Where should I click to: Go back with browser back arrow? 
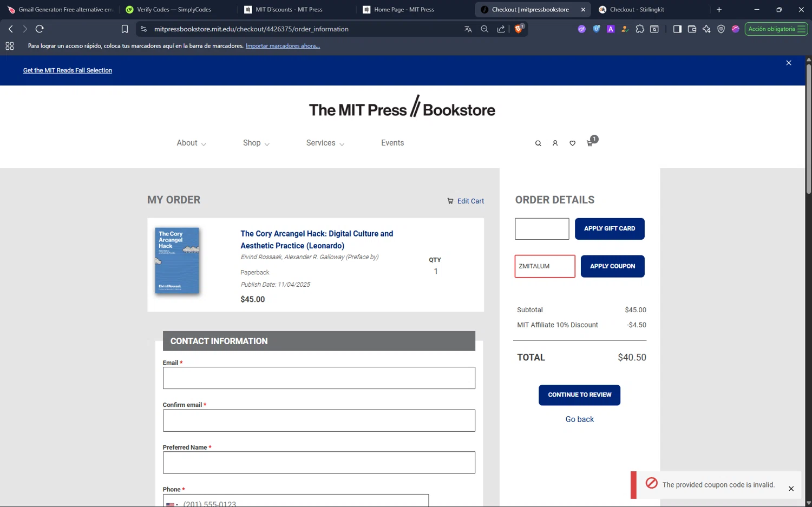click(11, 29)
